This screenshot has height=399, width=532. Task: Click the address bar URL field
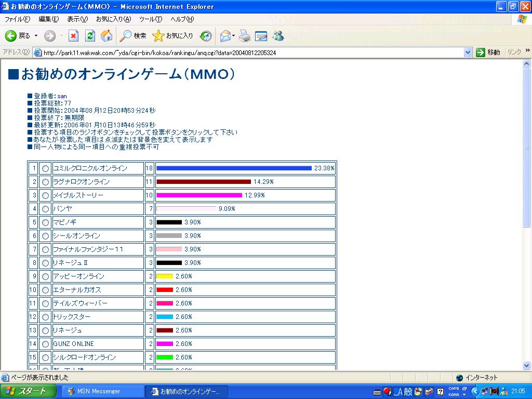[x=254, y=52]
